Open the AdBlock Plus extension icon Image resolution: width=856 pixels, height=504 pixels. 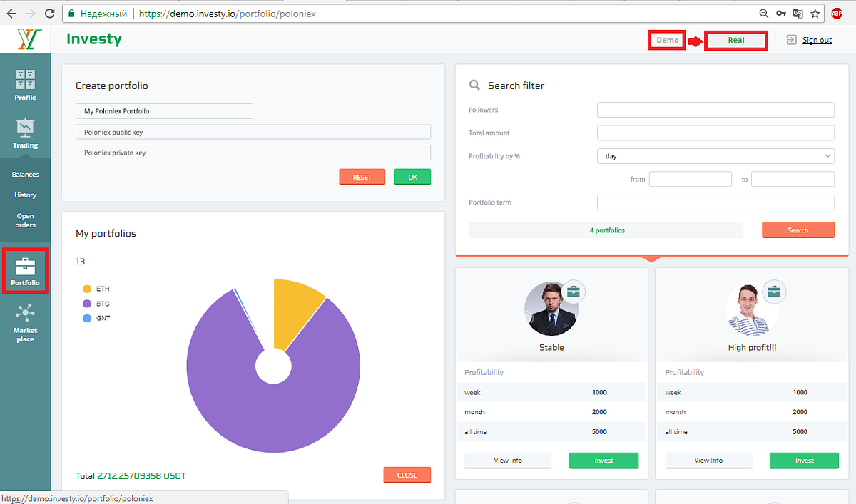coord(837,13)
